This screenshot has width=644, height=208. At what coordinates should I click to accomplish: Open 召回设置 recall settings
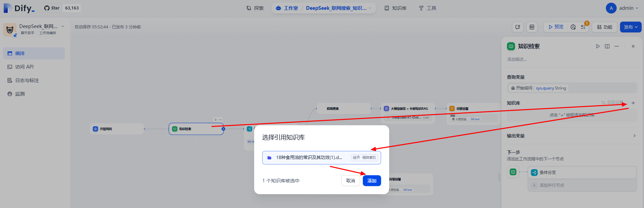click(x=613, y=103)
